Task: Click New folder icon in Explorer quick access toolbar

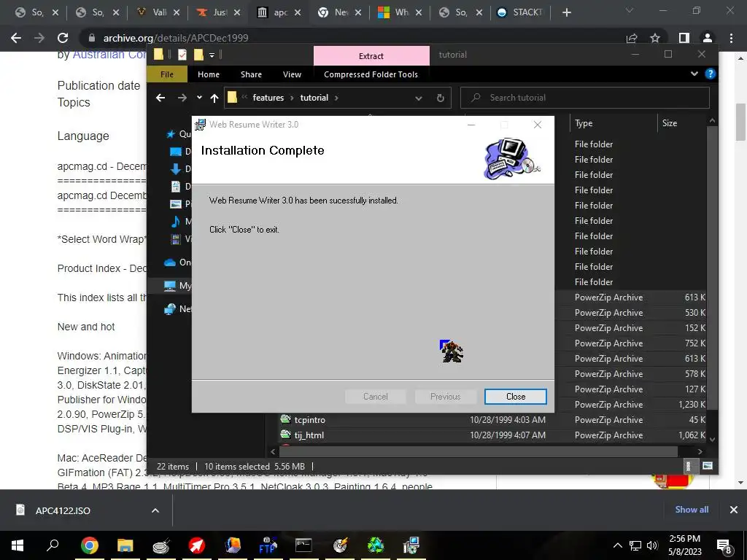Action: [198, 55]
